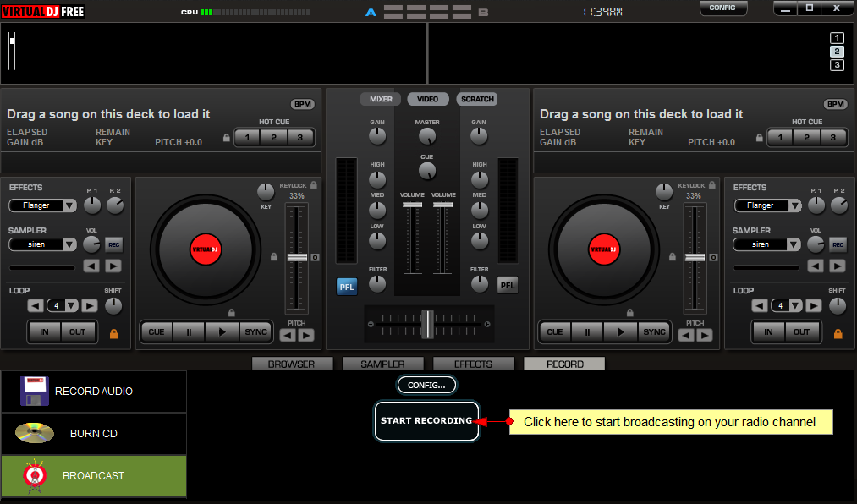Viewport: 857px width, 504px height.
Task: Toggle the BPM button on the right deck
Action: tap(836, 104)
